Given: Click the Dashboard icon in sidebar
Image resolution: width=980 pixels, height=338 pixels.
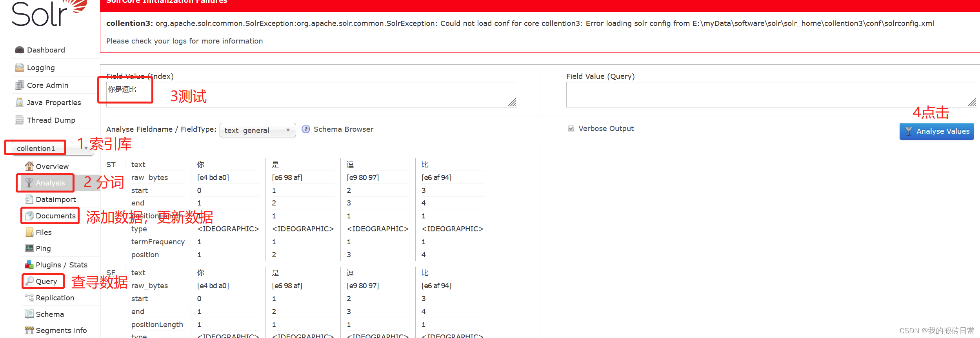Looking at the screenshot, I should click(x=19, y=50).
